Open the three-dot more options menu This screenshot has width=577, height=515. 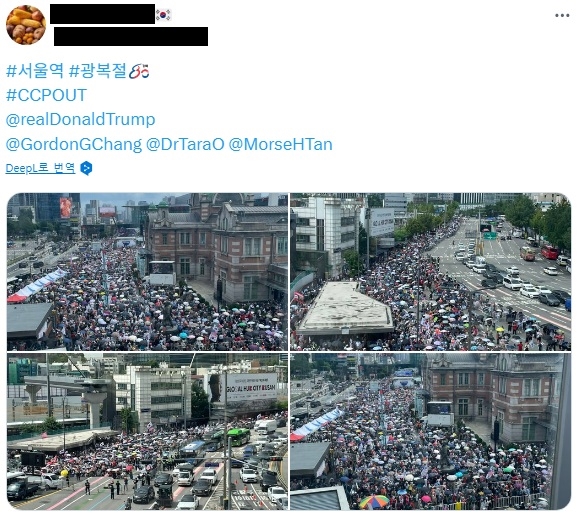(x=562, y=15)
